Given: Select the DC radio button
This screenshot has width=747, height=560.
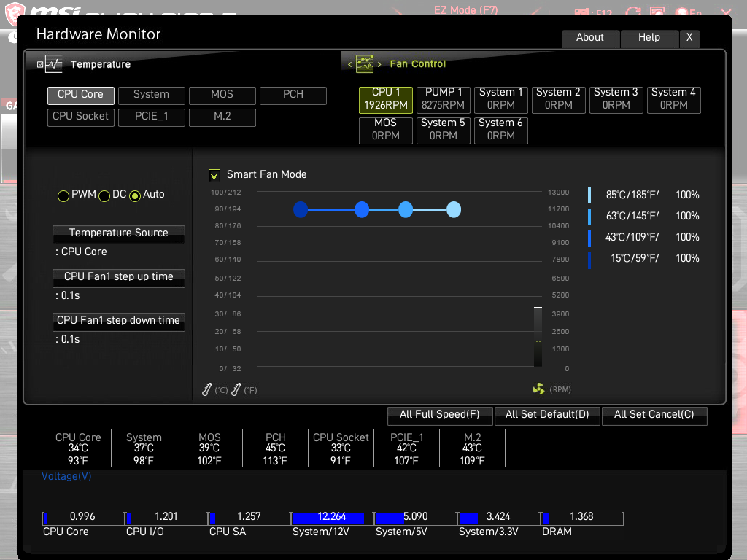Looking at the screenshot, I should point(104,195).
